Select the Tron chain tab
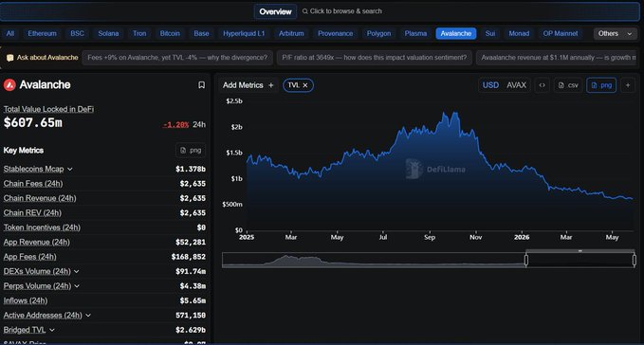The image size is (644, 345). 139,33
